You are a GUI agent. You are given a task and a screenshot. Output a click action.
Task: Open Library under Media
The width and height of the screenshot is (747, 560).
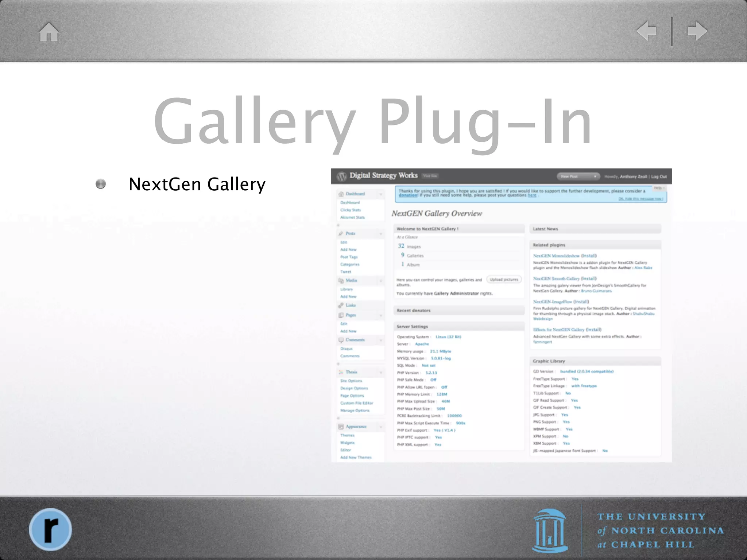pos(347,289)
